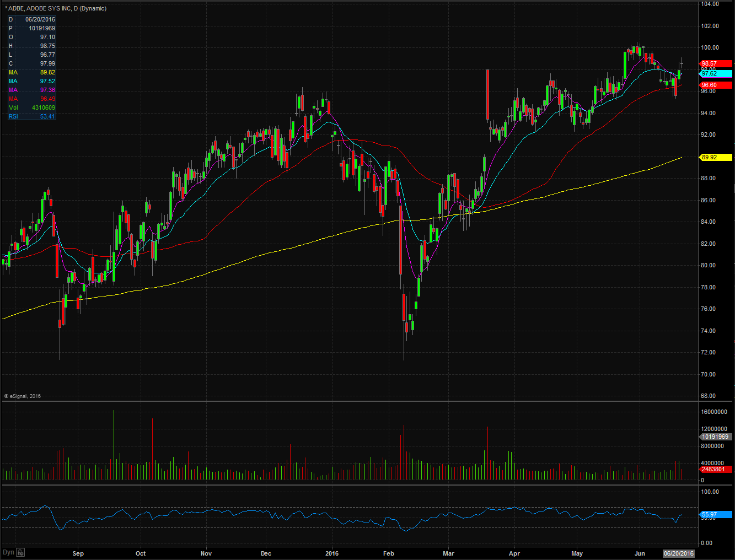Click the red 98.57 price marker
The image size is (735, 560).
tap(715, 63)
